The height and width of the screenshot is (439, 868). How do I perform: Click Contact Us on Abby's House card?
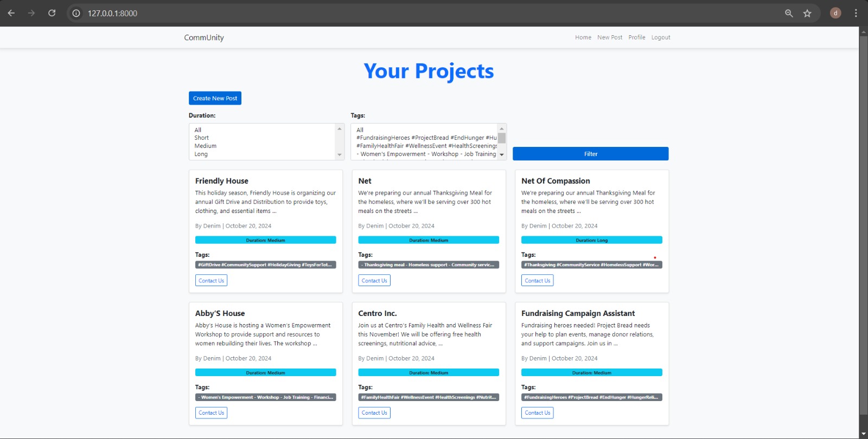(211, 412)
